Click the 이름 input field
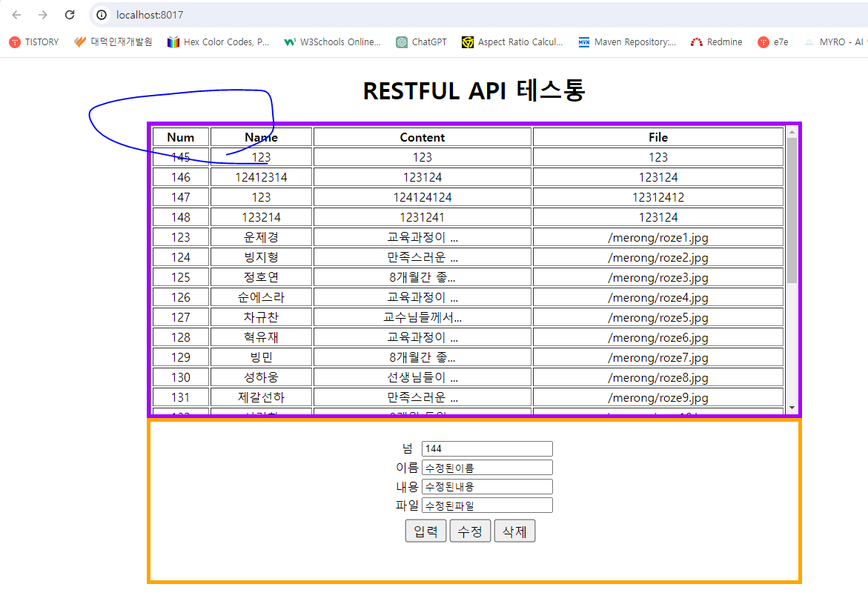The height and width of the screenshot is (610, 868). click(487, 468)
